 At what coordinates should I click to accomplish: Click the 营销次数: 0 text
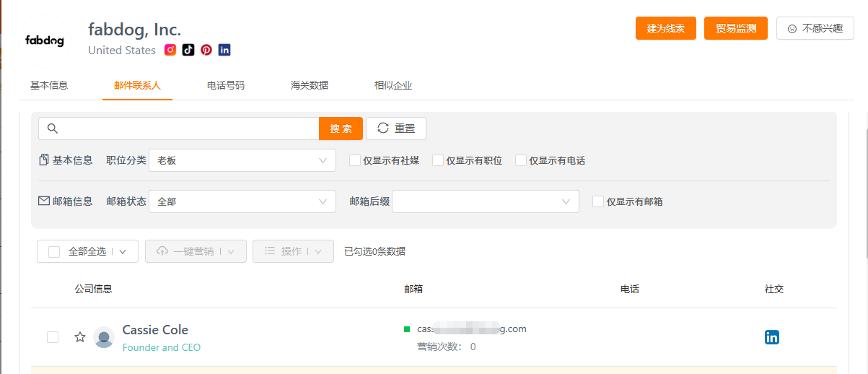447,347
